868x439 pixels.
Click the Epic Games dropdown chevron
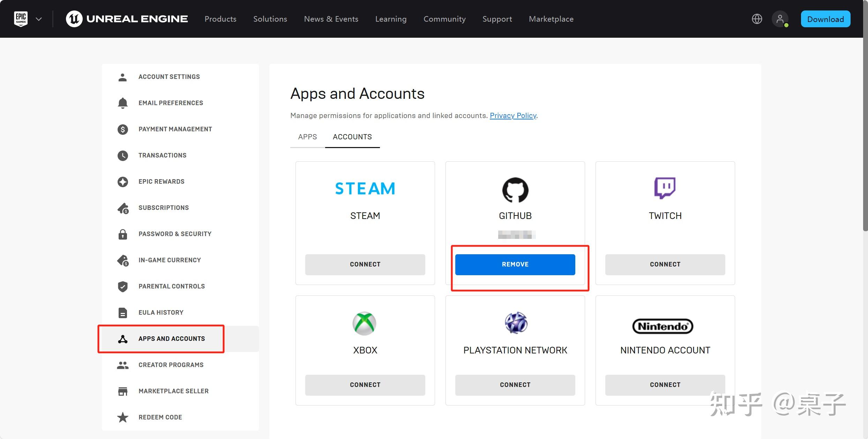click(37, 19)
